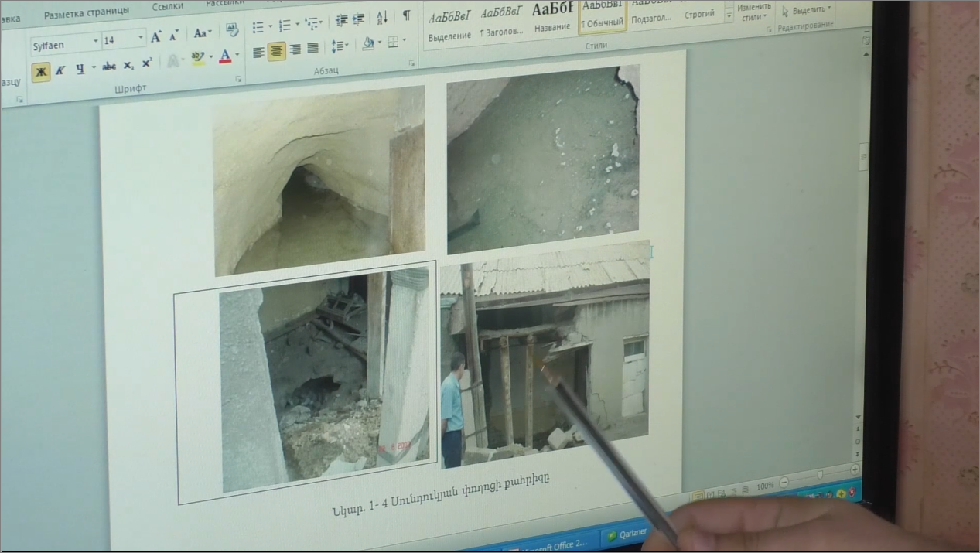Expand the styles gallery
This screenshot has height=553, width=980.
click(x=729, y=16)
